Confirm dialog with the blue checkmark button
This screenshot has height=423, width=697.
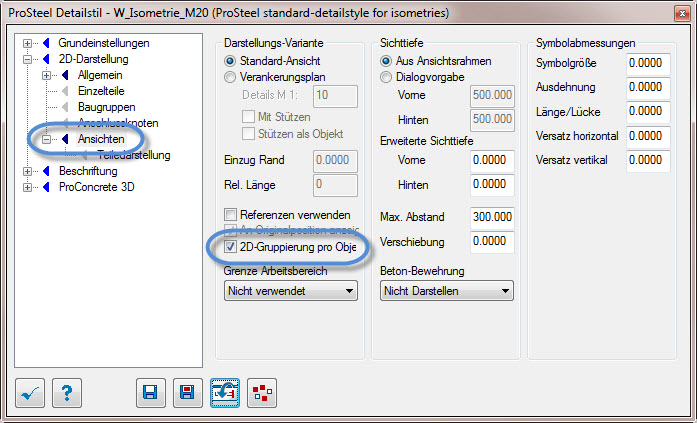point(30,393)
